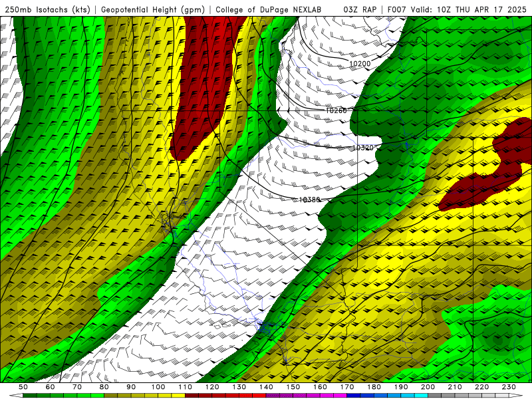Click the 'F007' forecast hour label
Screen dimensions: 532x399
pyautogui.click(x=396, y=9)
